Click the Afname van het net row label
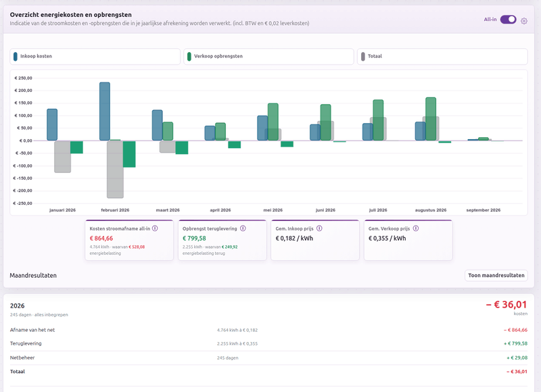This screenshot has height=392, width=541. tap(32, 330)
